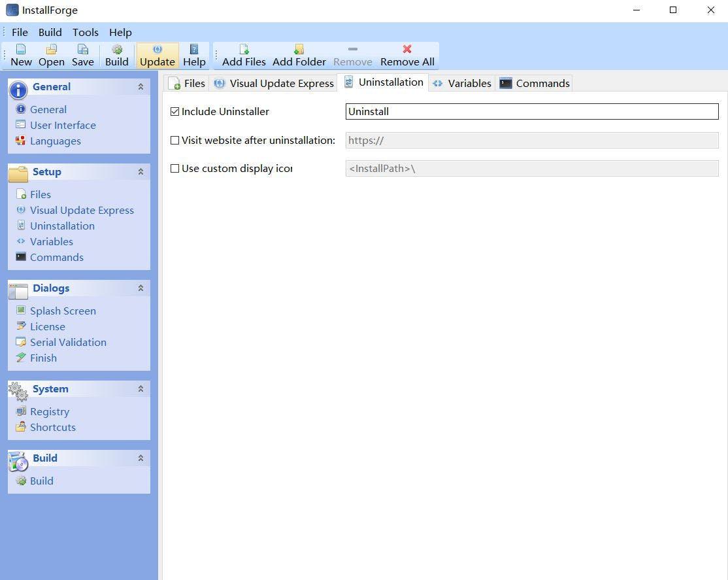Viewport: 728px width, 580px height.
Task: Switch to the Variables tab
Action: [x=469, y=83]
